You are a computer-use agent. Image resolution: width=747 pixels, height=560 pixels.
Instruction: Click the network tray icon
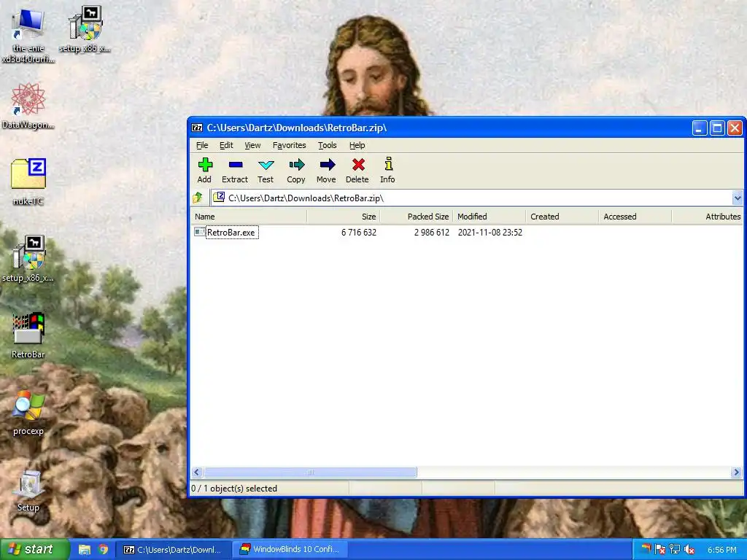674,550
